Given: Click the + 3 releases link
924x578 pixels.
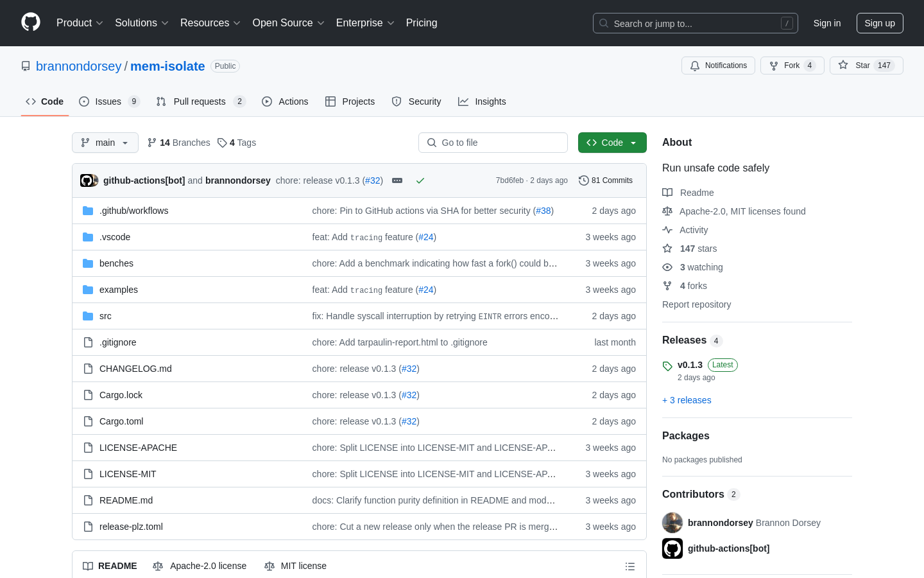Looking at the screenshot, I should click(687, 400).
